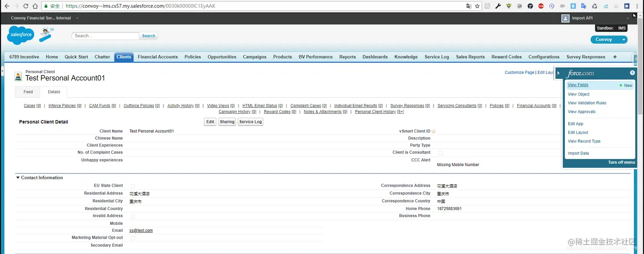
Task: Click the Edit button
Action: coord(210,122)
